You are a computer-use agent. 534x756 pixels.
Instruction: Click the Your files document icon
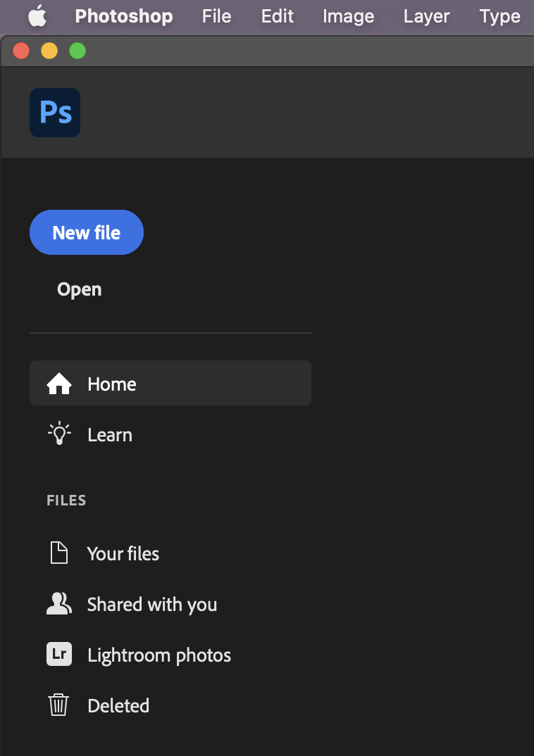point(59,553)
